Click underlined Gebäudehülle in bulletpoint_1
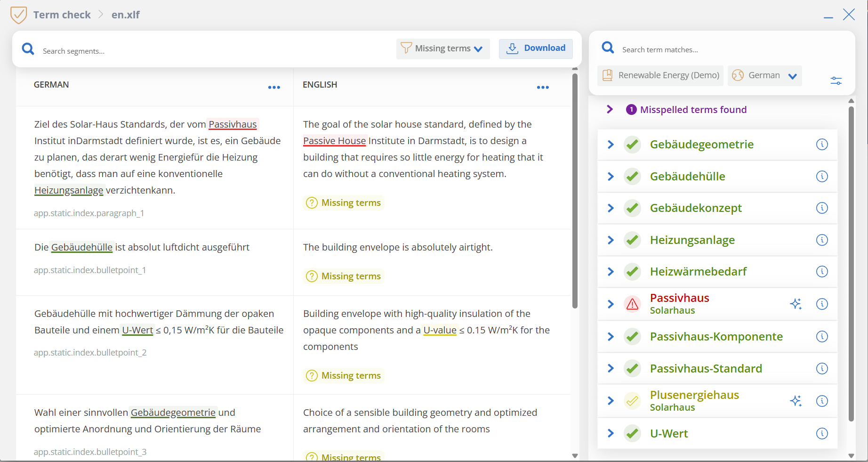This screenshot has width=868, height=462. coord(82,247)
